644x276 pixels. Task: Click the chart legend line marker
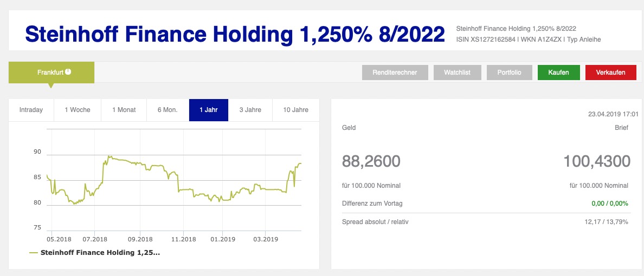pos(34,253)
